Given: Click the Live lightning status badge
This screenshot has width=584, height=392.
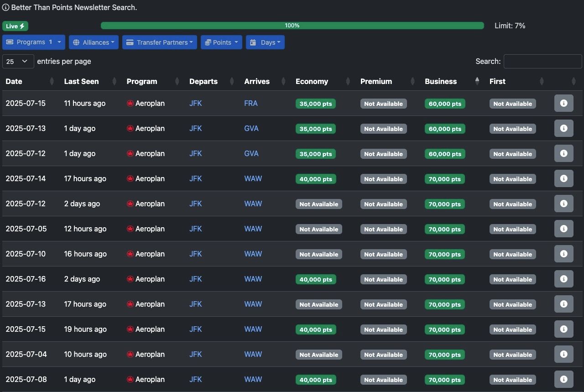Looking at the screenshot, I should pyautogui.click(x=15, y=26).
